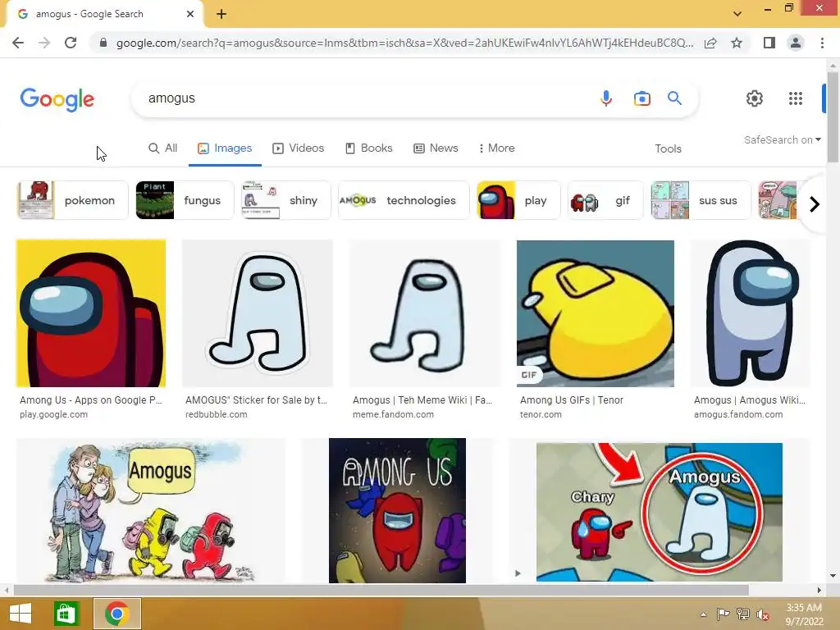Open the red Among Us crewmate image
Viewport: 840px width, 630px height.
click(91, 313)
